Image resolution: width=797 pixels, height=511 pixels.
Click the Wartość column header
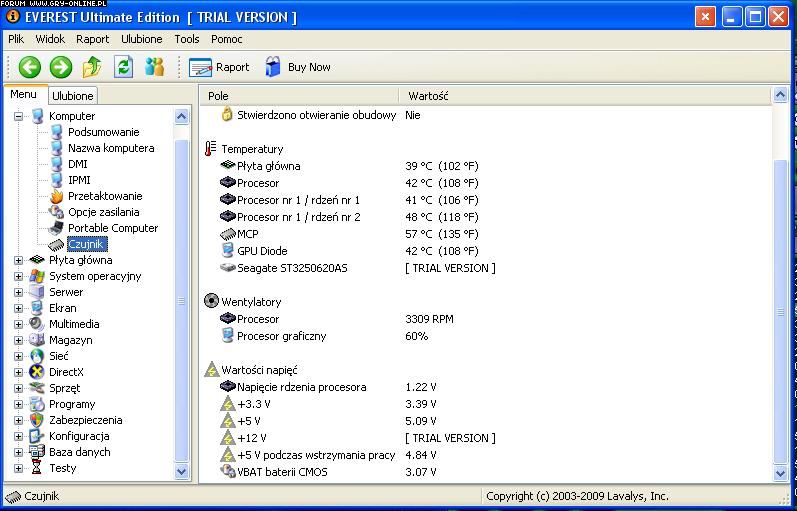tap(428, 96)
